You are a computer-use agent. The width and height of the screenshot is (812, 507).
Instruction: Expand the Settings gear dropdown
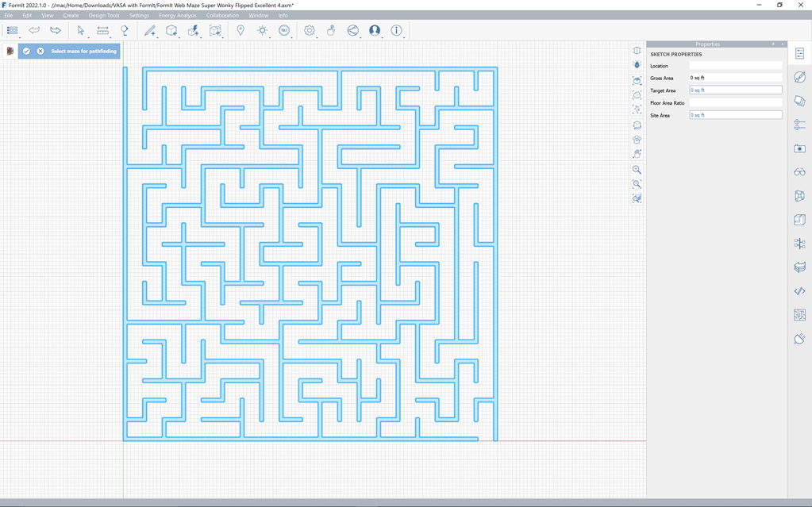point(316,36)
